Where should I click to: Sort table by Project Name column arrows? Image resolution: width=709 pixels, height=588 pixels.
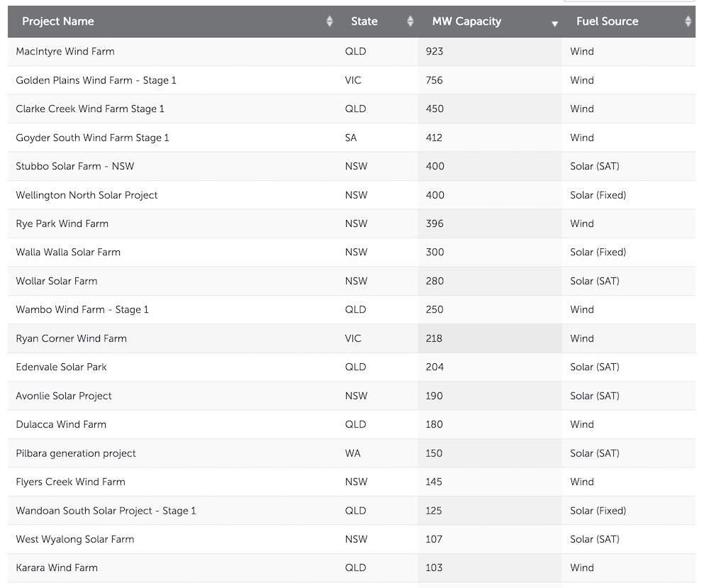tap(330, 21)
